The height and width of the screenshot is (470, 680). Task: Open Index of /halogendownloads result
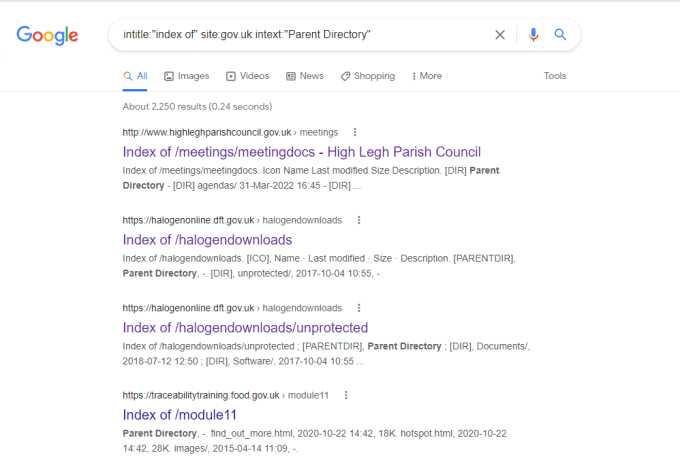tap(207, 240)
